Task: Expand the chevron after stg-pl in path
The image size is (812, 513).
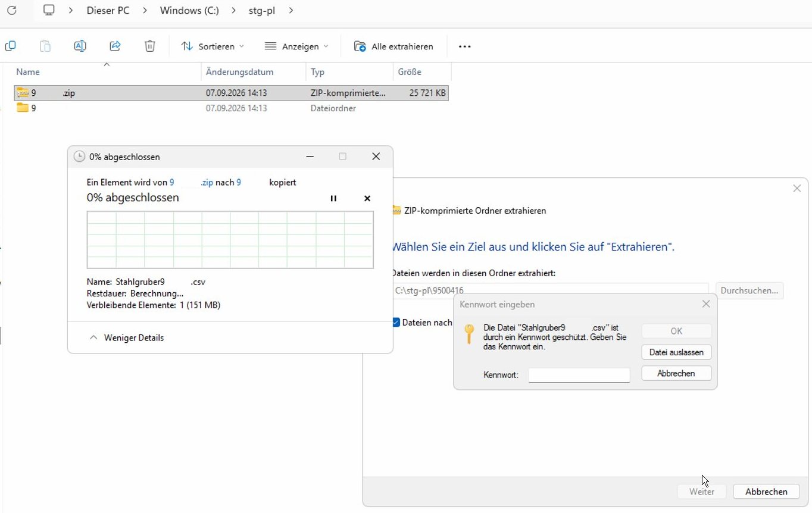Action: point(291,10)
